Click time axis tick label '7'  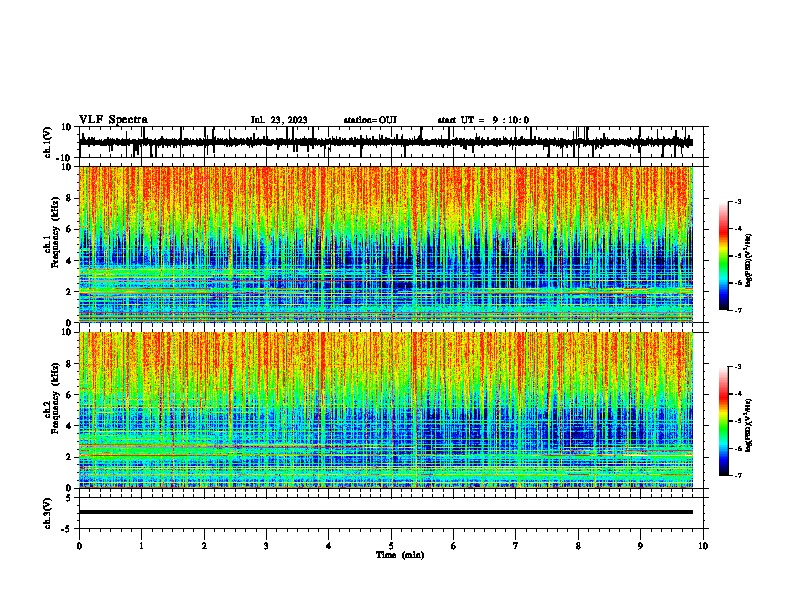tap(516, 546)
